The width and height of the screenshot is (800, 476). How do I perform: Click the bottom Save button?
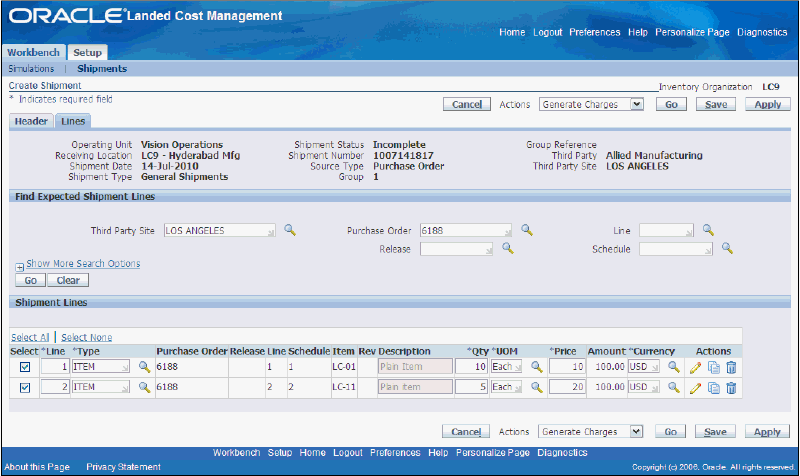tap(715, 432)
